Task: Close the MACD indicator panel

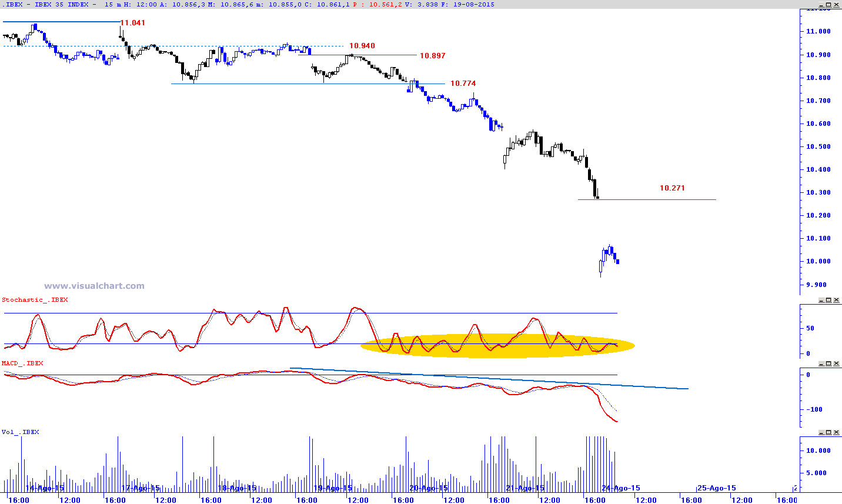Action: 837,363
